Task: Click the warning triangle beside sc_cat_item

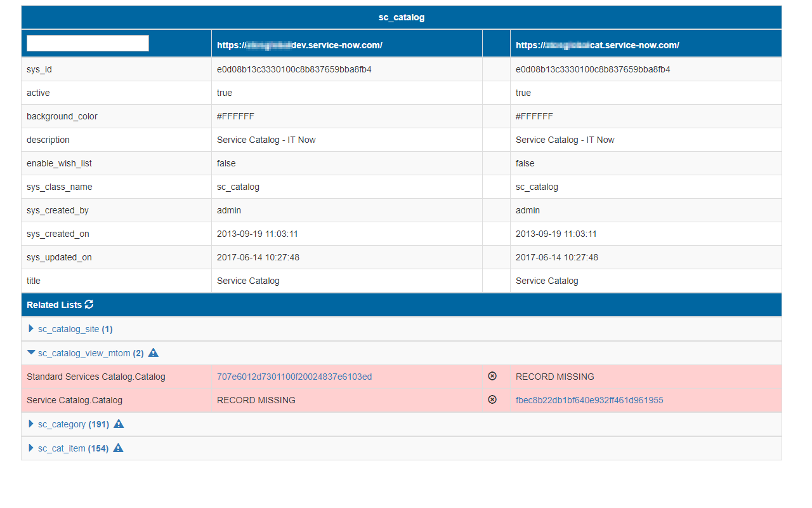Action: pos(118,448)
